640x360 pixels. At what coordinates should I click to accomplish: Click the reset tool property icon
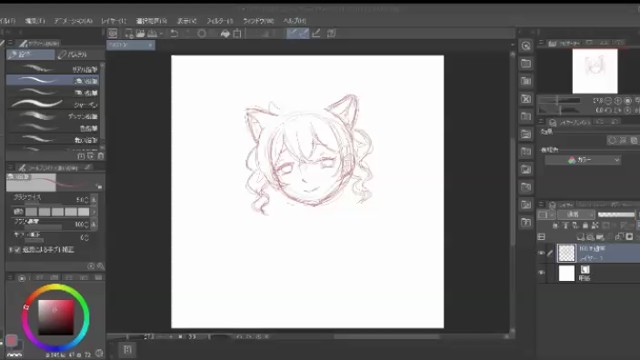91,266
